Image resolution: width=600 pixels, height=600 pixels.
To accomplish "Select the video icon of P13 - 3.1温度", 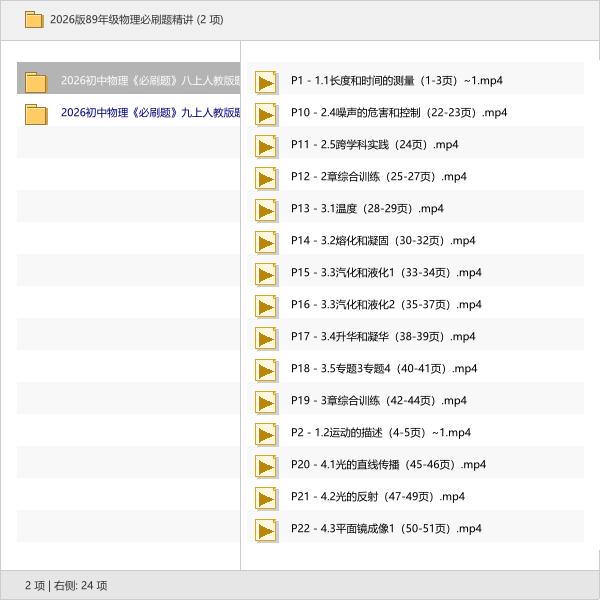I will pos(266,209).
